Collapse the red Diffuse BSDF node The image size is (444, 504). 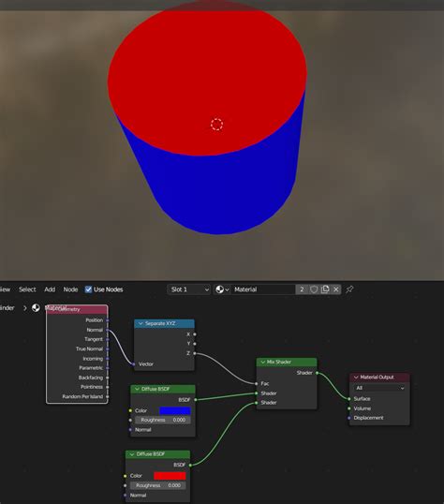(132, 454)
